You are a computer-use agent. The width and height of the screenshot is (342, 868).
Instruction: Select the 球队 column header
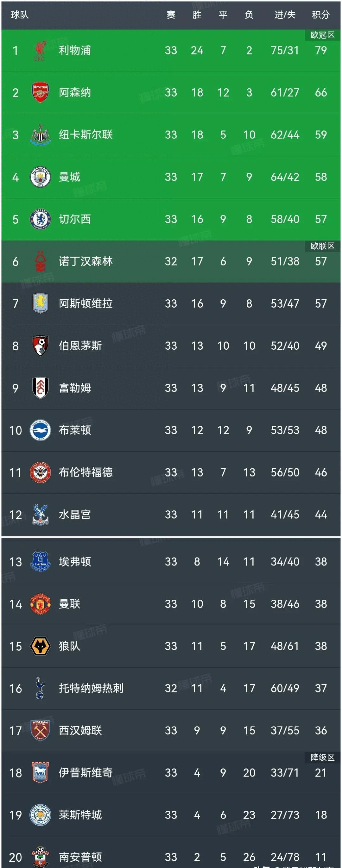[20, 15]
